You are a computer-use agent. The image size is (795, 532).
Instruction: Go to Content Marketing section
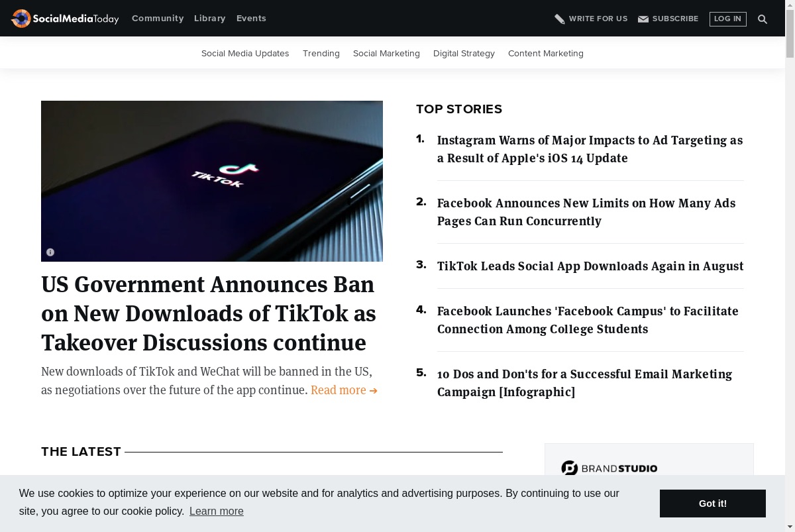pyautogui.click(x=546, y=54)
